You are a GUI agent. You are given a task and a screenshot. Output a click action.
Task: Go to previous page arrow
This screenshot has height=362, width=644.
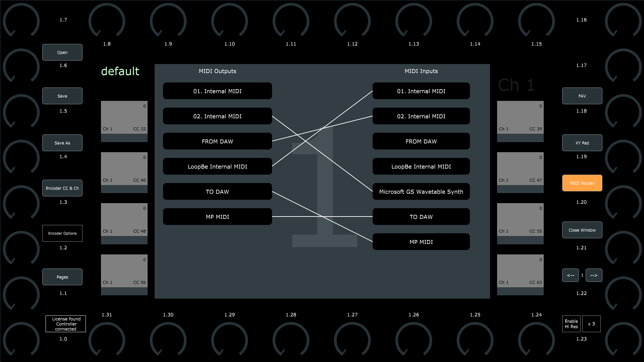tap(571, 275)
